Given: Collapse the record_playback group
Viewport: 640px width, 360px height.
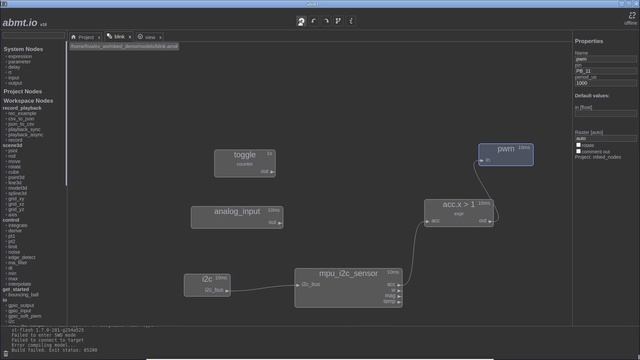Looking at the screenshot, I should [x=22, y=108].
